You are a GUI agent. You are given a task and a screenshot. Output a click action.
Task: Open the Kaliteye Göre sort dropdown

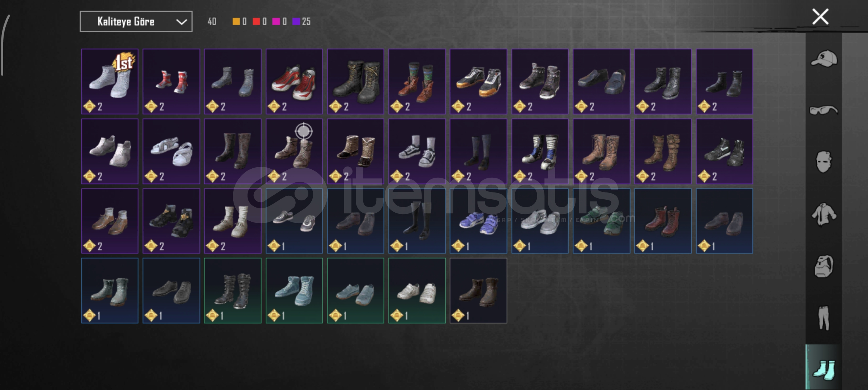tap(136, 22)
